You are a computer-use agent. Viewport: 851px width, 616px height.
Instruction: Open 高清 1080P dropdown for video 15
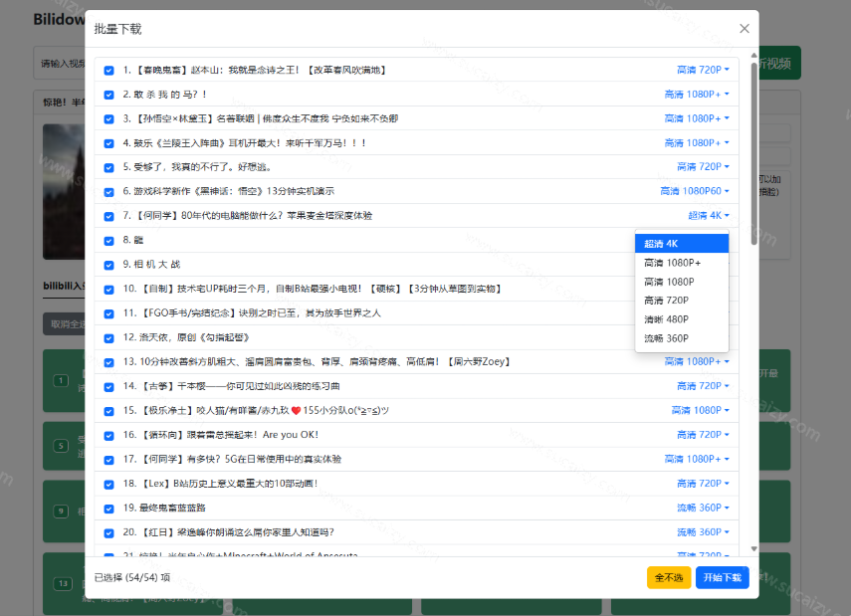point(700,410)
